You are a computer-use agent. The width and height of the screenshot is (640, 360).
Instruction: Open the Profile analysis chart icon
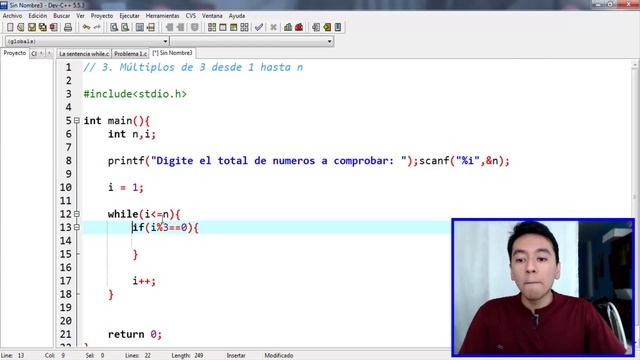(x=288, y=27)
